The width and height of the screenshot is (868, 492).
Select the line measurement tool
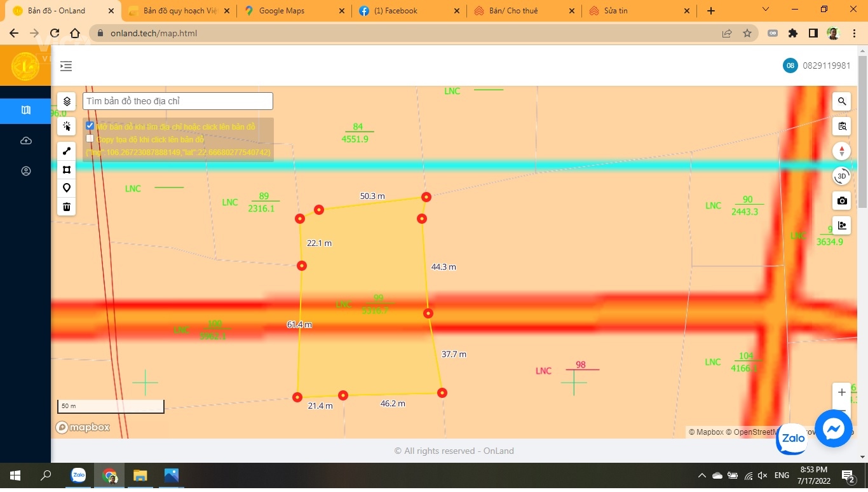coord(67,151)
